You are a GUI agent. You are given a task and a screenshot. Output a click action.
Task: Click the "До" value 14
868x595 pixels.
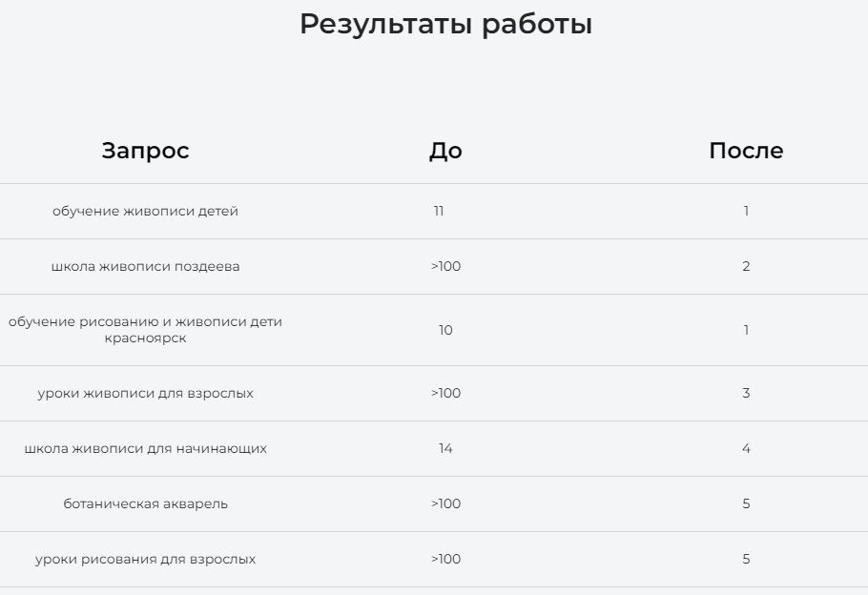445,448
